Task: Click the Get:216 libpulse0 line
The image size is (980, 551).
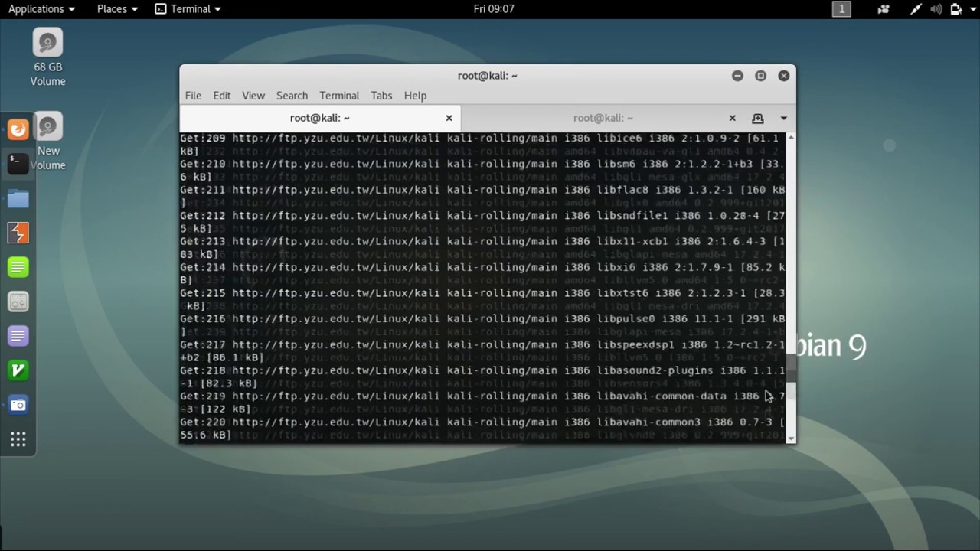Action: (x=482, y=324)
